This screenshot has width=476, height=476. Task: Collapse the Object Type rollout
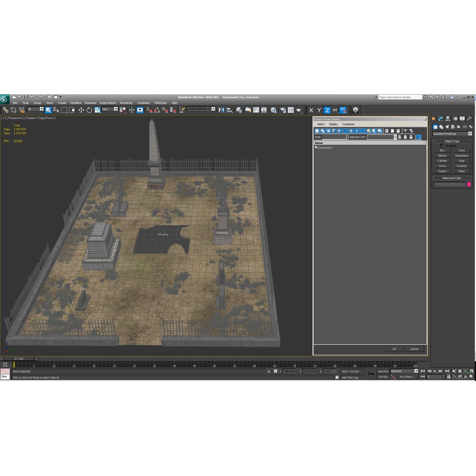click(452, 141)
